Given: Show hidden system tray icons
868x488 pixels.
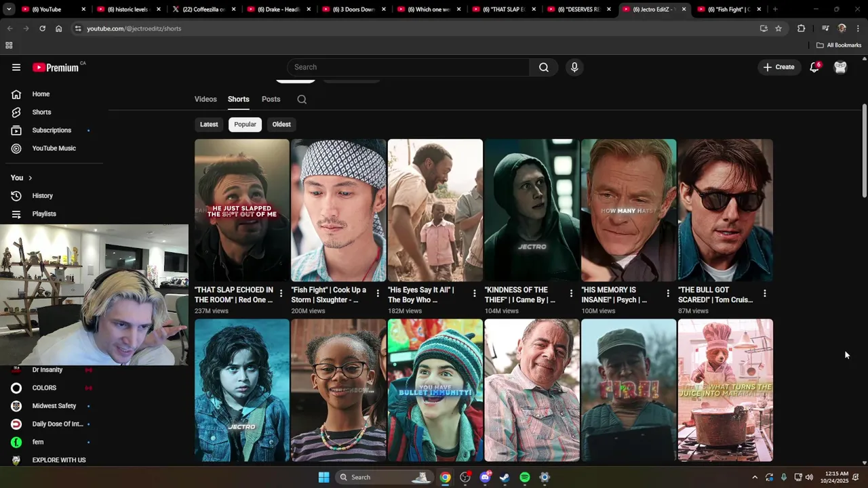Looking at the screenshot, I should coord(755,477).
